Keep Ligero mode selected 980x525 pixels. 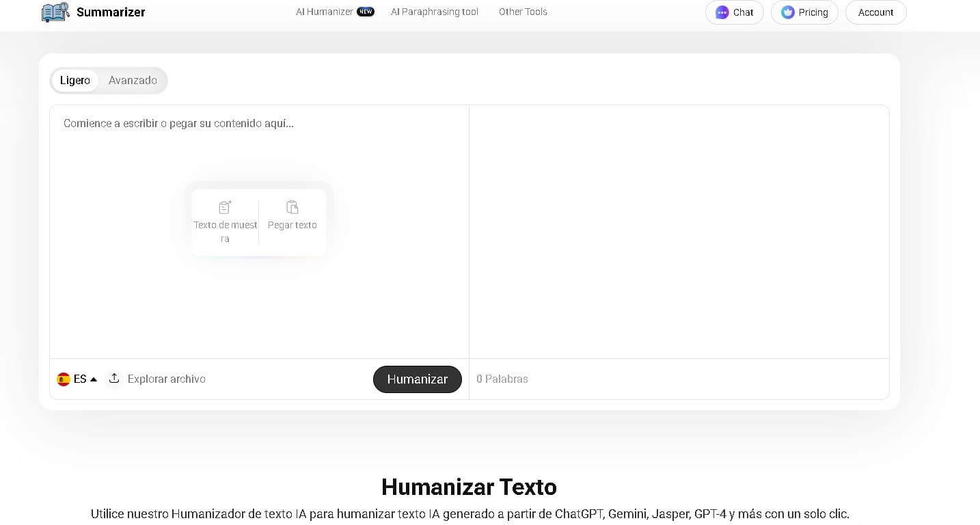tap(75, 80)
